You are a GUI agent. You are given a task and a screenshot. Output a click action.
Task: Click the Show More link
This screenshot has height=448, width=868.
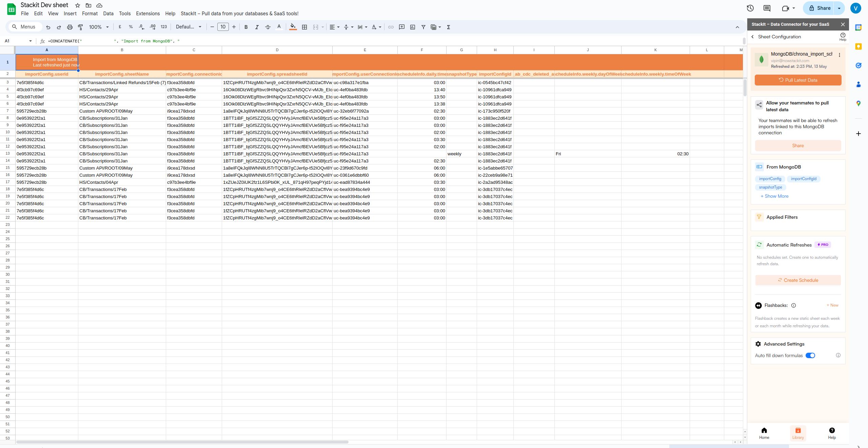click(x=774, y=196)
